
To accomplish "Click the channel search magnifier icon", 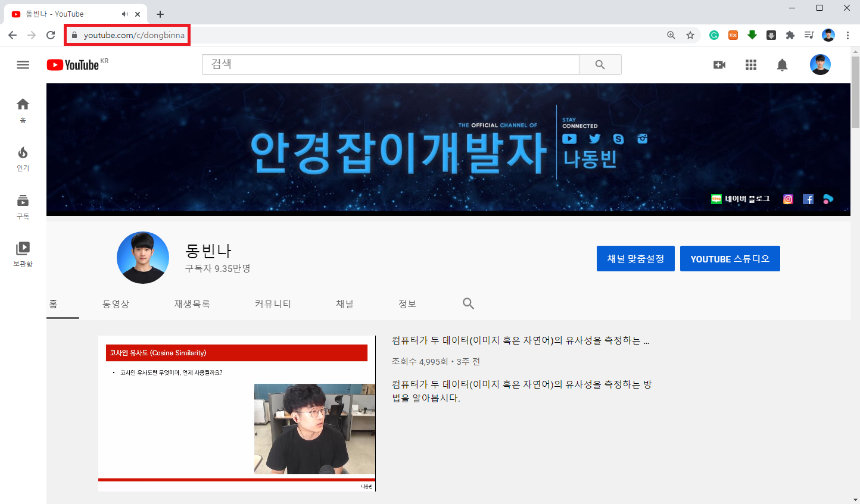I will (x=469, y=303).
